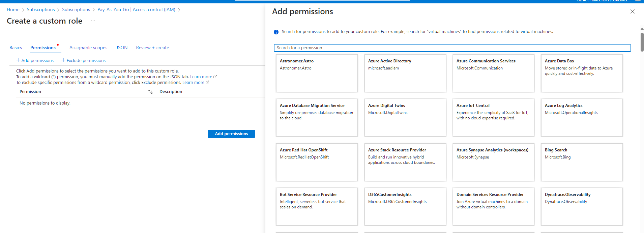This screenshot has width=644, height=233.
Task: Click the "No permissions to display." message
Action: pos(45,103)
